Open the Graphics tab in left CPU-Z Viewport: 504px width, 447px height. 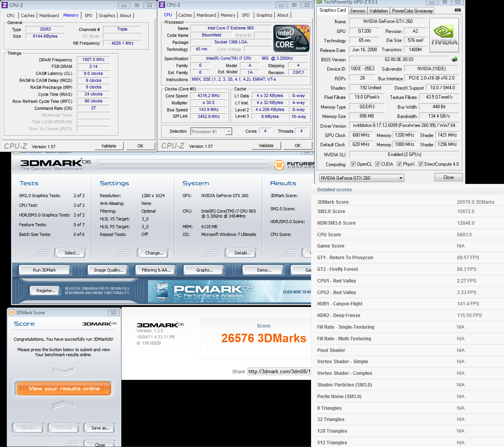[x=107, y=16]
